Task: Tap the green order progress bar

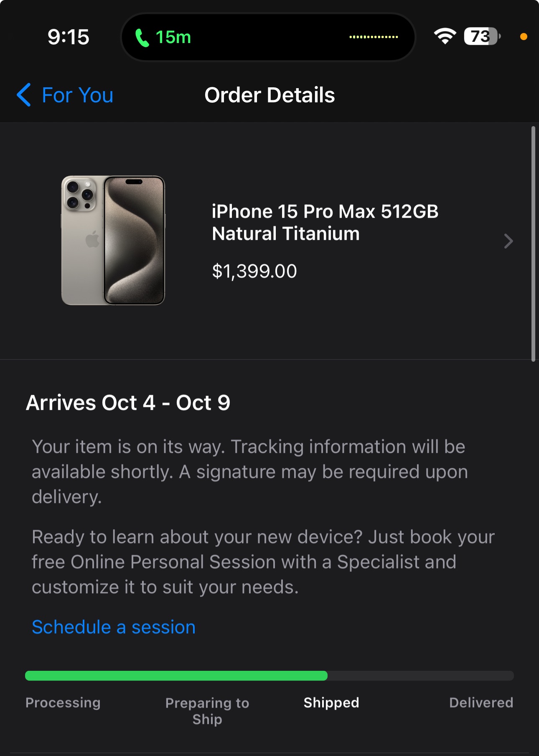Action: pyautogui.click(x=176, y=676)
